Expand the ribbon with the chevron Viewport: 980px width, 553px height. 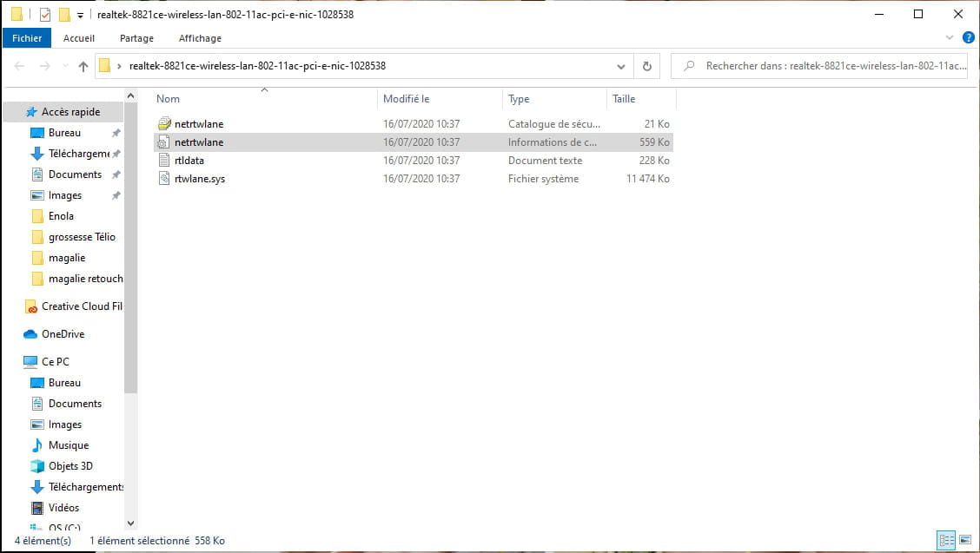click(950, 38)
